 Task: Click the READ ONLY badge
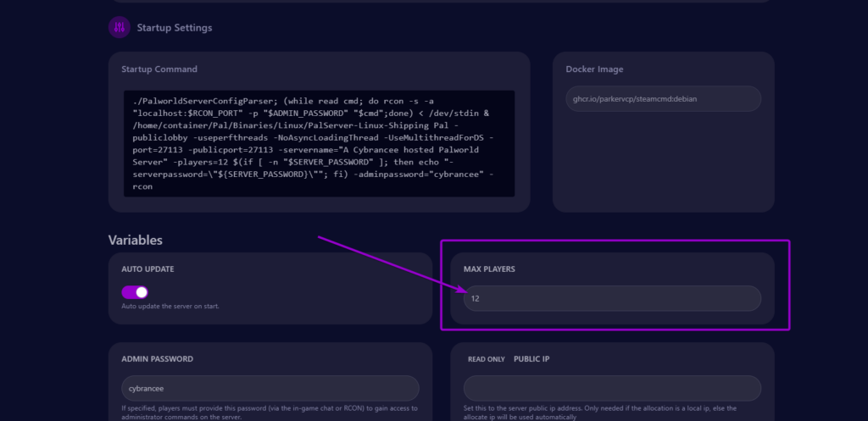tap(487, 359)
